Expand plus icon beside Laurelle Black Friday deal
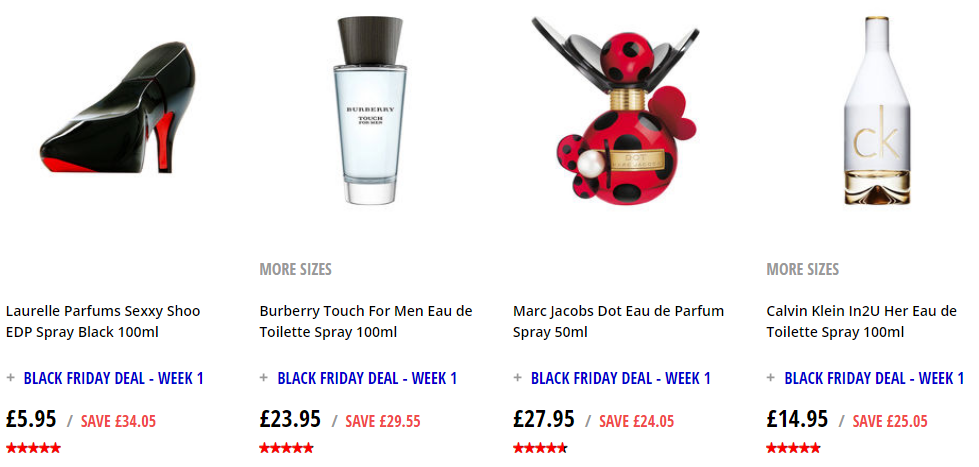Viewport: 979px width, 467px height. [x=11, y=378]
